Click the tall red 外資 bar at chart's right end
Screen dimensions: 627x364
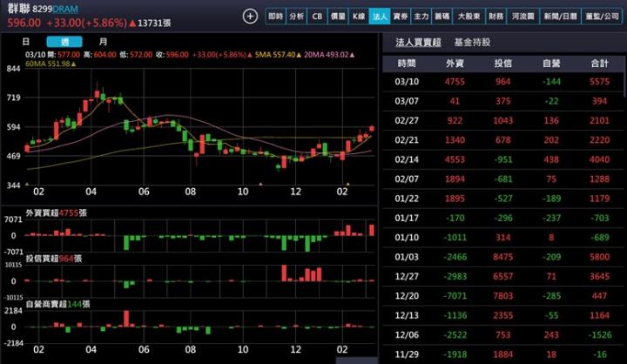tap(372, 230)
